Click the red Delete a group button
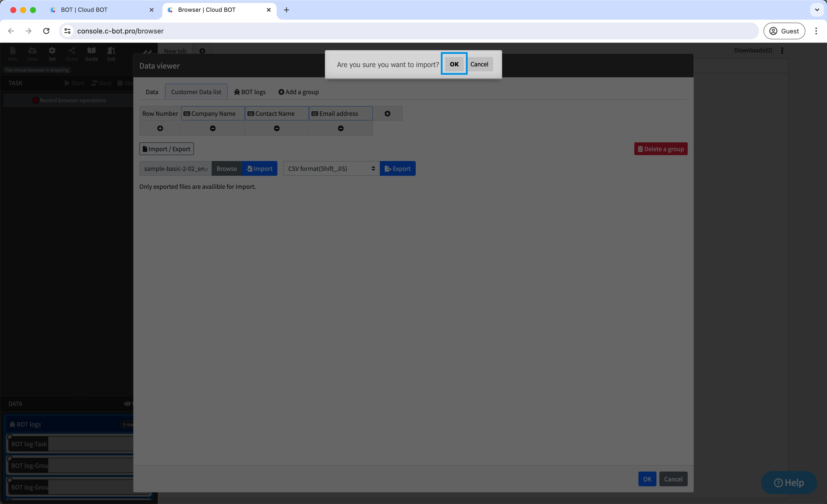Viewport: 827px width, 504px height. coord(661,149)
